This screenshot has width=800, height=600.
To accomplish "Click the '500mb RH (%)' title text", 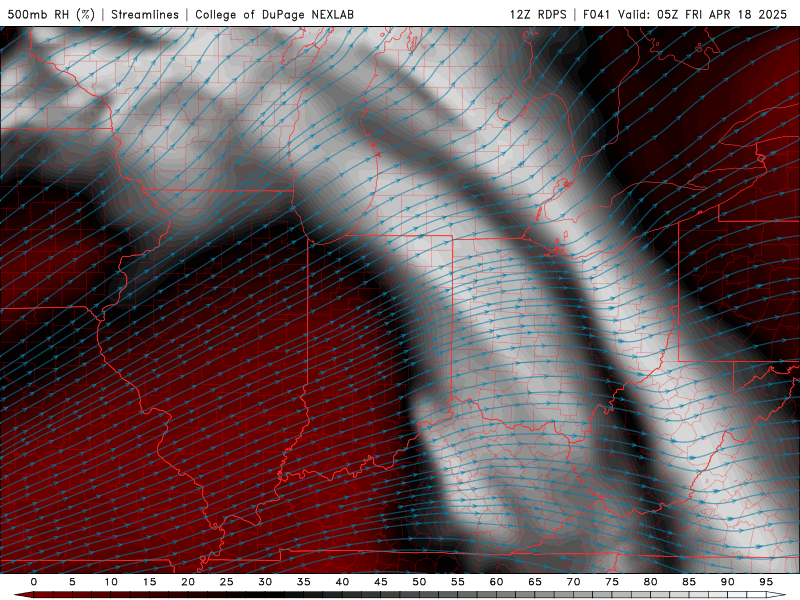I will [51, 14].
